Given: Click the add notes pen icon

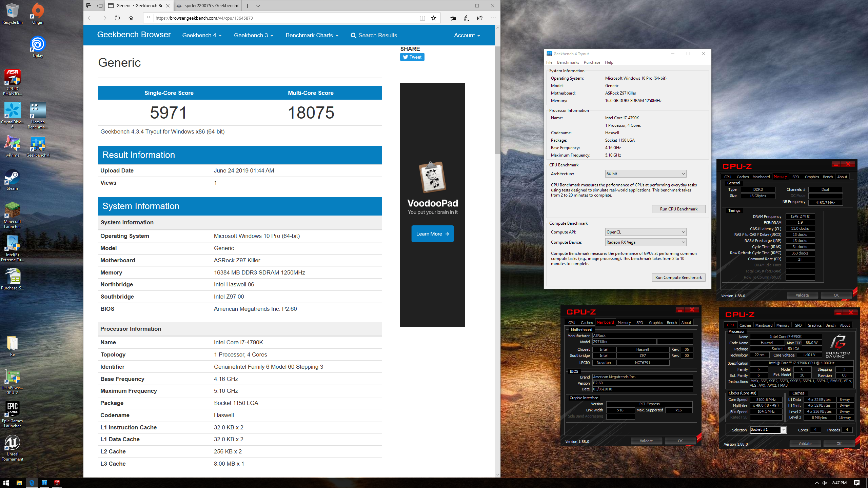Looking at the screenshot, I should click(x=467, y=18).
